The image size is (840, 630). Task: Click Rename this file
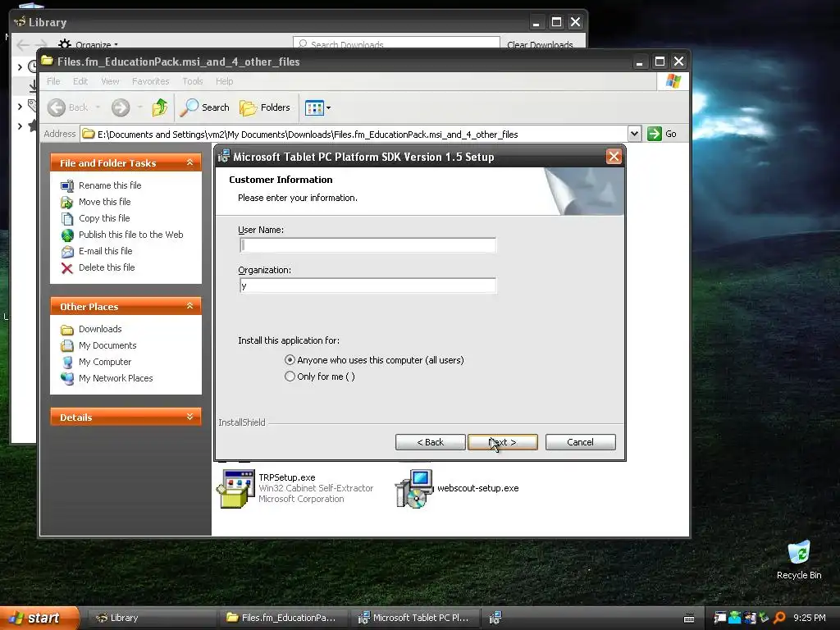point(110,185)
